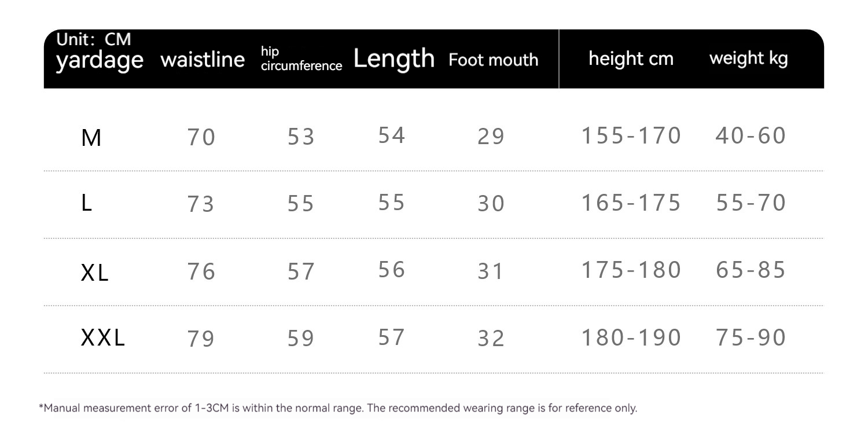868x448 pixels.
Task: Click waistline value 76 in XL row
Action: (x=201, y=271)
